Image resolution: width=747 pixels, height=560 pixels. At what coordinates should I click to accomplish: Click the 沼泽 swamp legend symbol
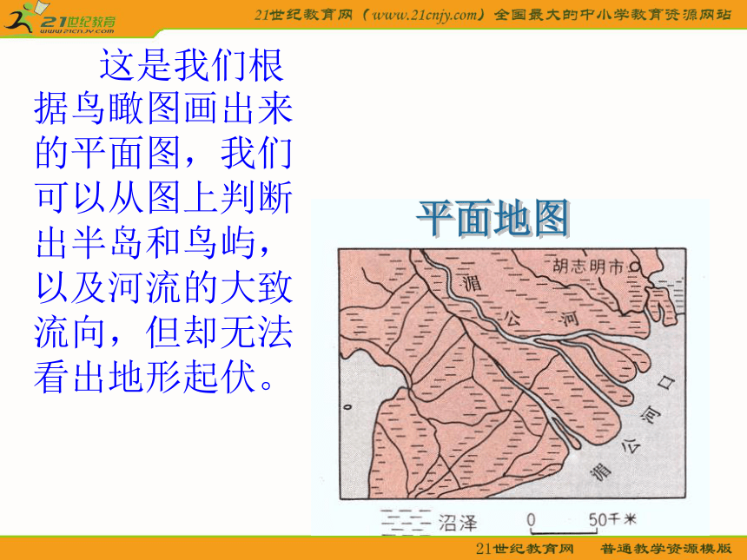(406, 522)
